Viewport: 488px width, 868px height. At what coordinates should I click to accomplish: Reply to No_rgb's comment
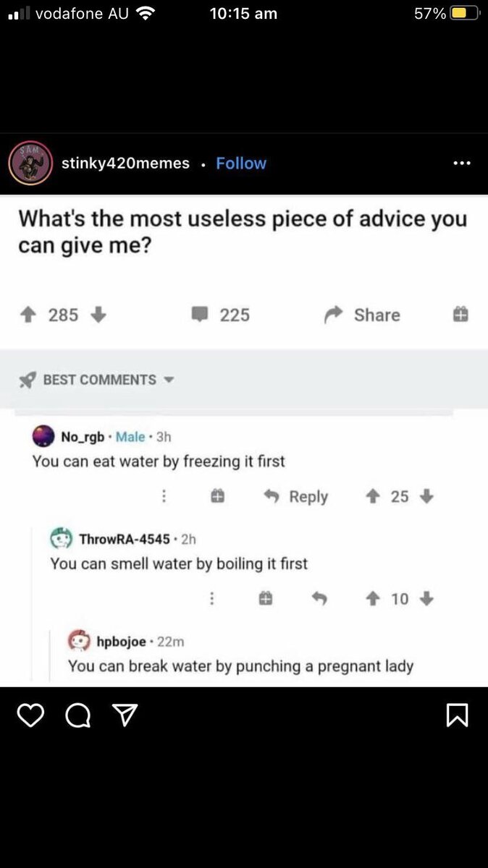(x=295, y=497)
